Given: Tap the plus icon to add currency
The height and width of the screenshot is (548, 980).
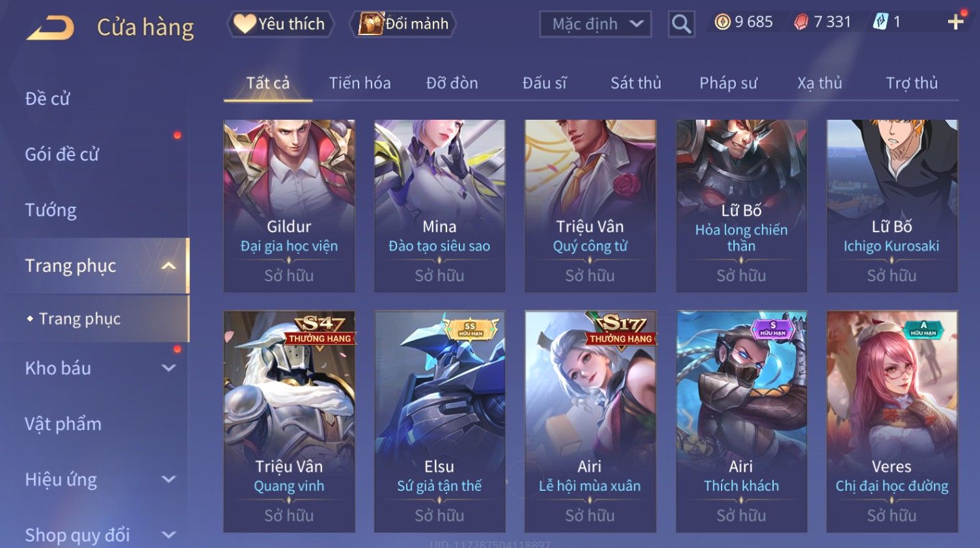Looking at the screenshot, I should [955, 22].
